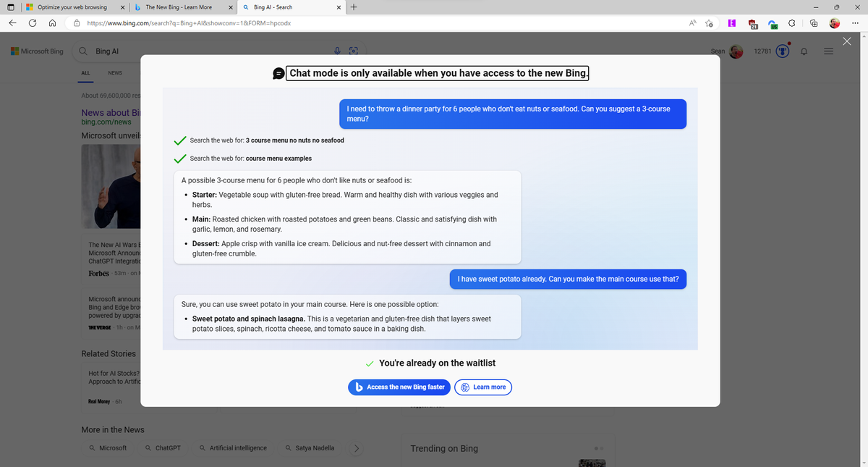Click the sweet potato and spinach lasagna bullet

coord(341,323)
